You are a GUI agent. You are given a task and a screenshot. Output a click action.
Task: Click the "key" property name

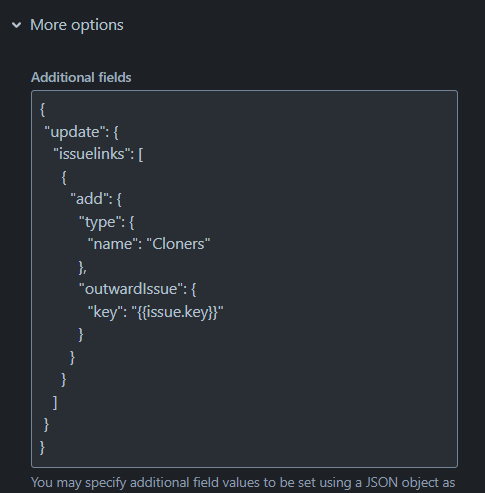[105, 312]
